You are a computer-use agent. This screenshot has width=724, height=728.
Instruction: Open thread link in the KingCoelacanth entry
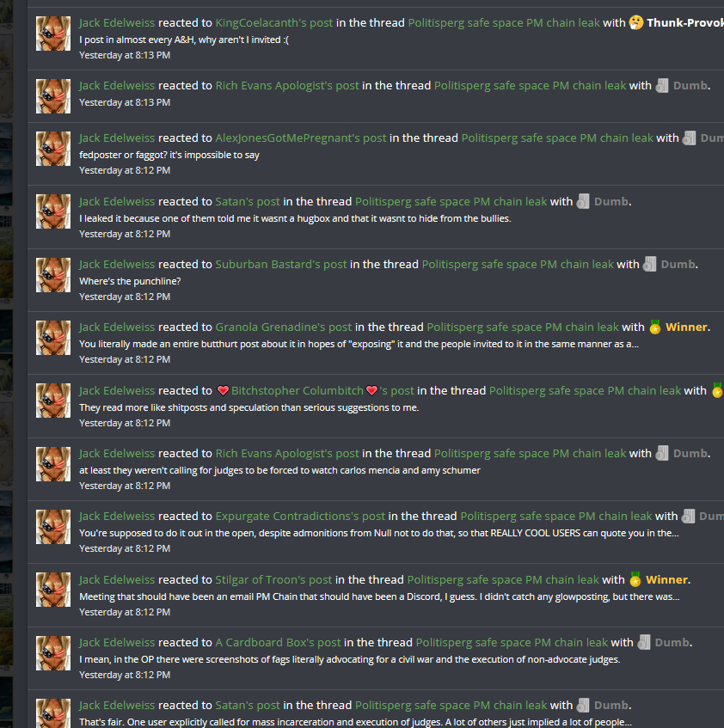point(504,22)
